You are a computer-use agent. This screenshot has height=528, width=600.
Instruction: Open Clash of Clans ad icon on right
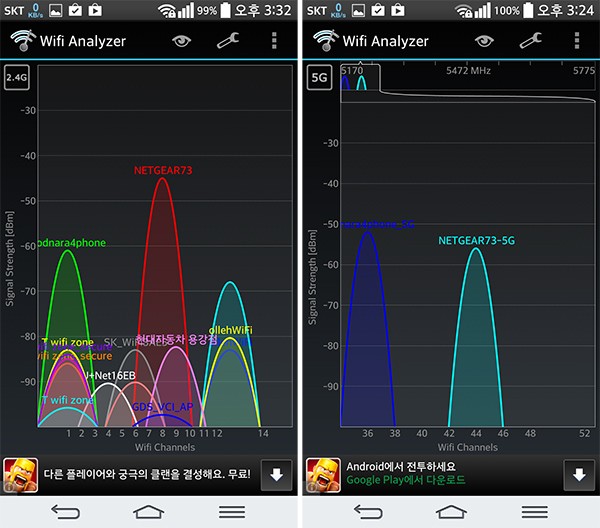(323, 475)
